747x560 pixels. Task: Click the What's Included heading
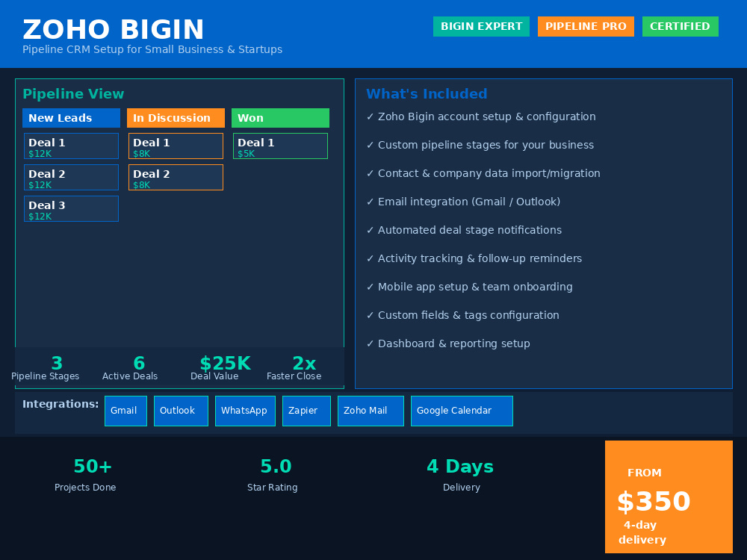pos(427,94)
